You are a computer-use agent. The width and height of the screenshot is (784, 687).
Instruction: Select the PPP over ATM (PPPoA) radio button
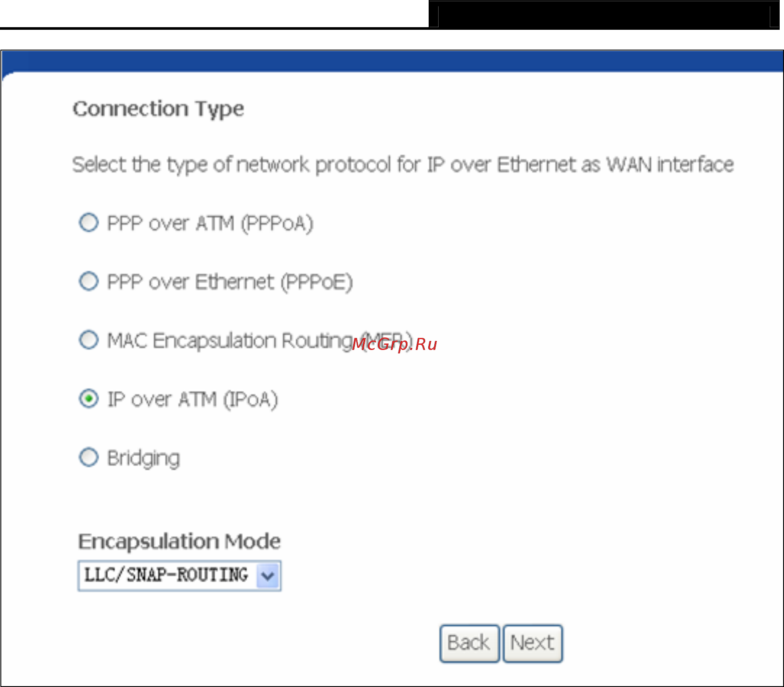pos(89,223)
